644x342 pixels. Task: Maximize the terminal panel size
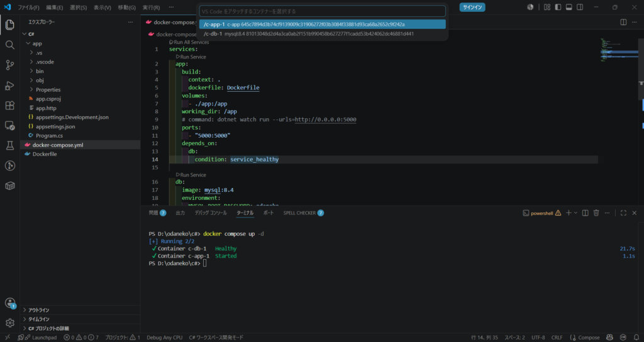tap(623, 213)
